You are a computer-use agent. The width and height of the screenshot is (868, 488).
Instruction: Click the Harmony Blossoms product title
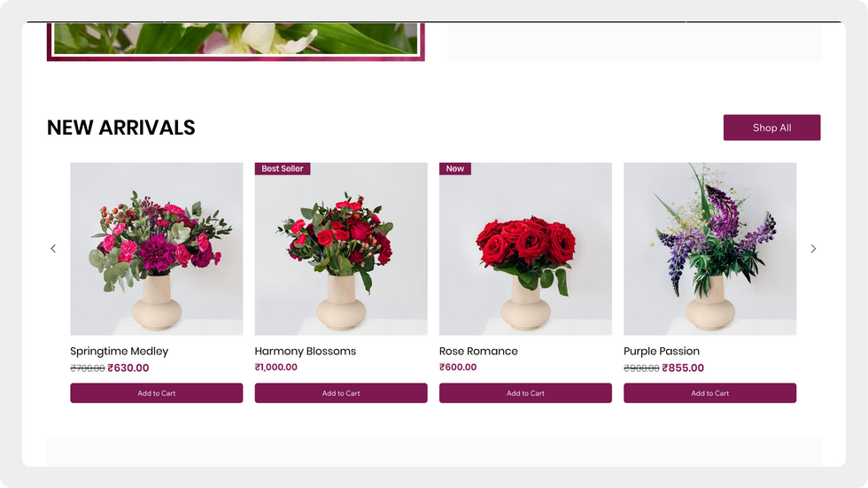[x=305, y=352]
